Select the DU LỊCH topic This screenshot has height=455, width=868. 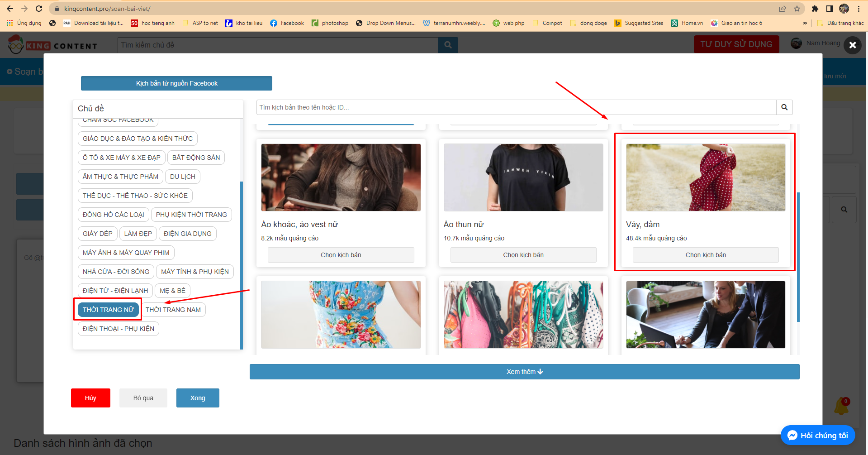pyautogui.click(x=183, y=177)
